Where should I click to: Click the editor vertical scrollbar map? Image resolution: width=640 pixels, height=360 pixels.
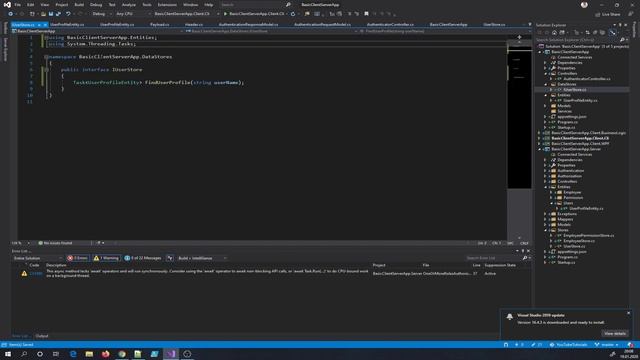coord(519,139)
